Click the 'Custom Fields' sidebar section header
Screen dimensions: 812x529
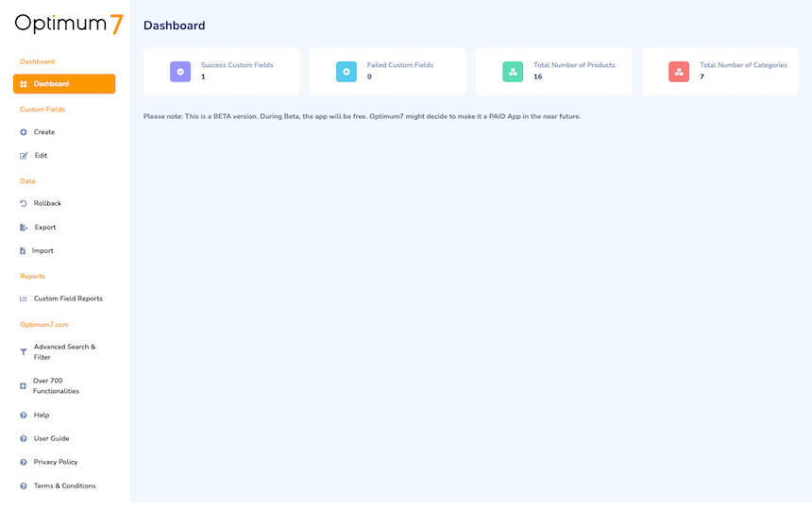point(42,110)
